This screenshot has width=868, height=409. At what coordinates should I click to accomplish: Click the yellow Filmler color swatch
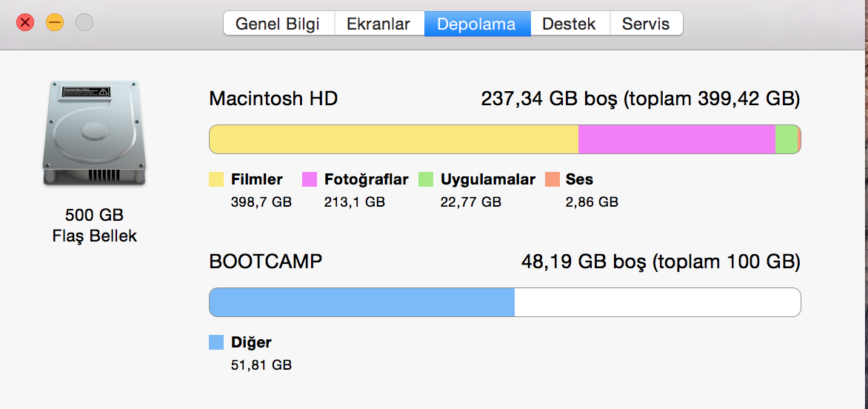click(216, 179)
